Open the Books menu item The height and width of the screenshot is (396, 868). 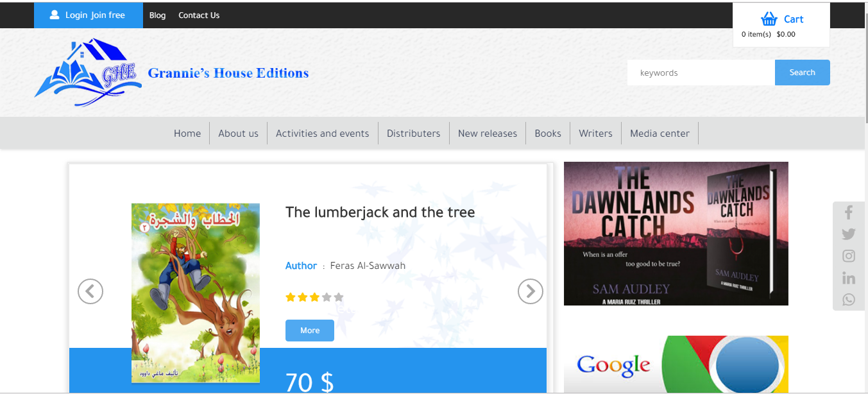[x=548, y=133]
